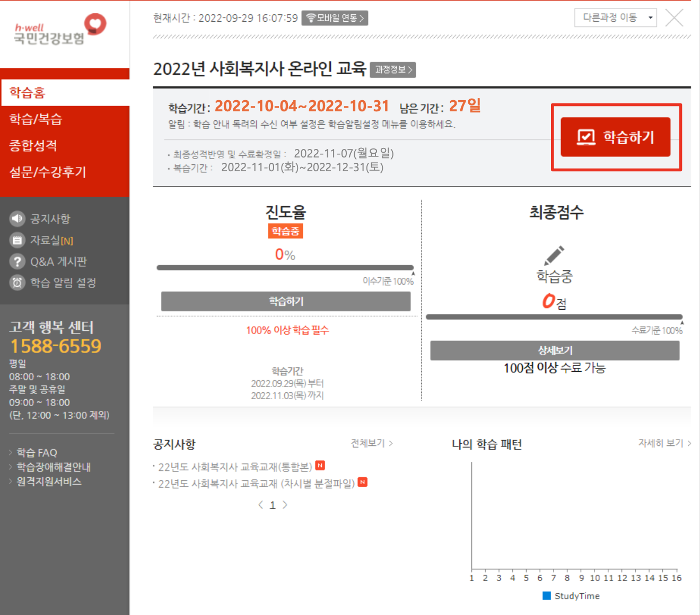Click the blue StudyTime legend square

click(547, 595)
